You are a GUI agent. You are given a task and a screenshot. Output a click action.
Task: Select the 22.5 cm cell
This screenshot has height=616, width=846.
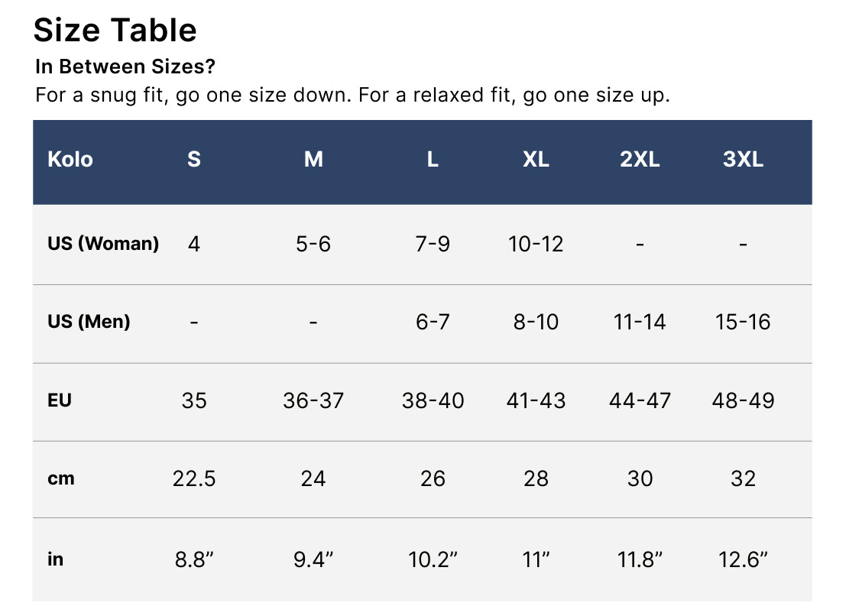pos(194,478)
